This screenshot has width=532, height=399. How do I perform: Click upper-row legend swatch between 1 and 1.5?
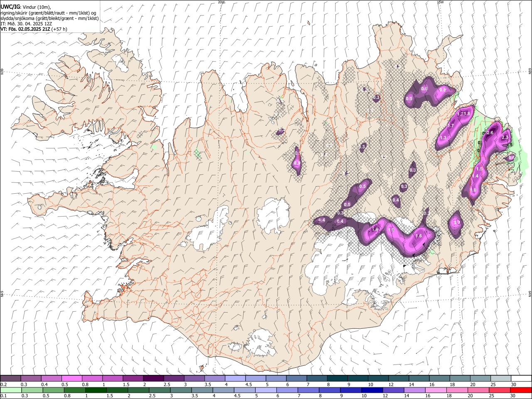[113, 378]
